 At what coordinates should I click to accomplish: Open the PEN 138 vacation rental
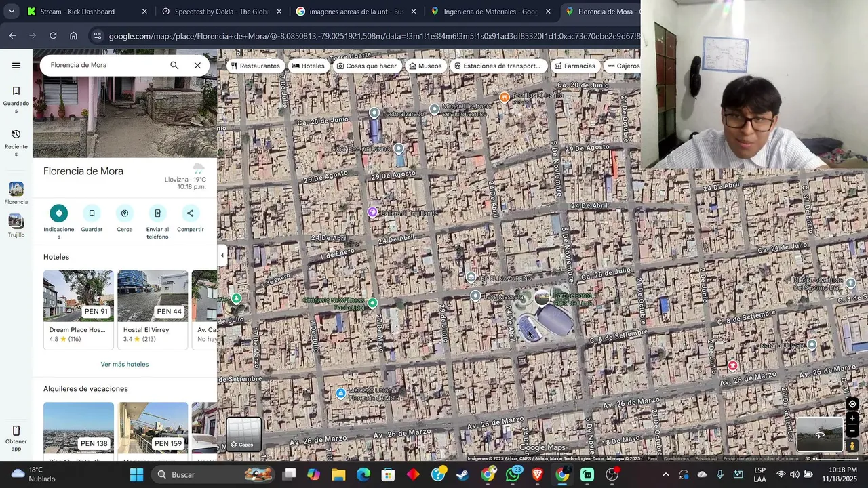79,427
